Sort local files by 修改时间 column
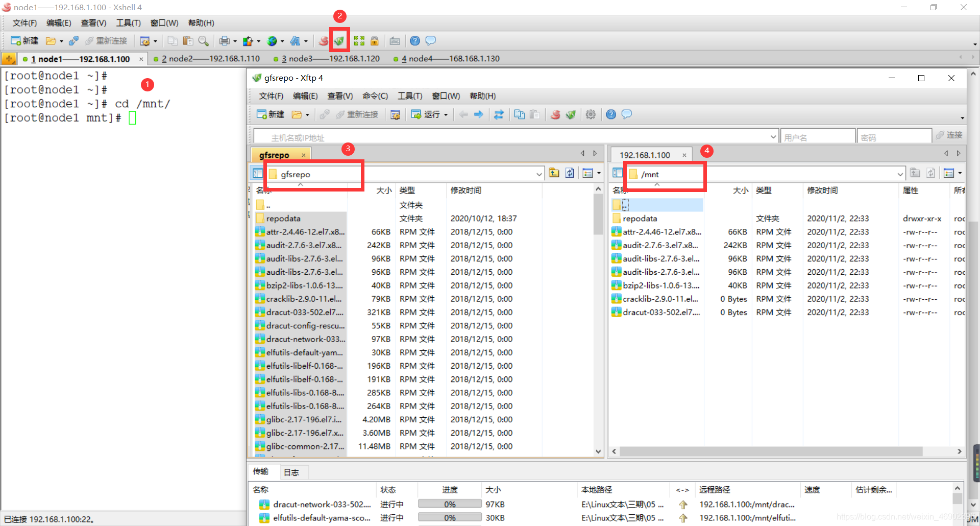The image size is (980, 526). [x=466, y=190]
